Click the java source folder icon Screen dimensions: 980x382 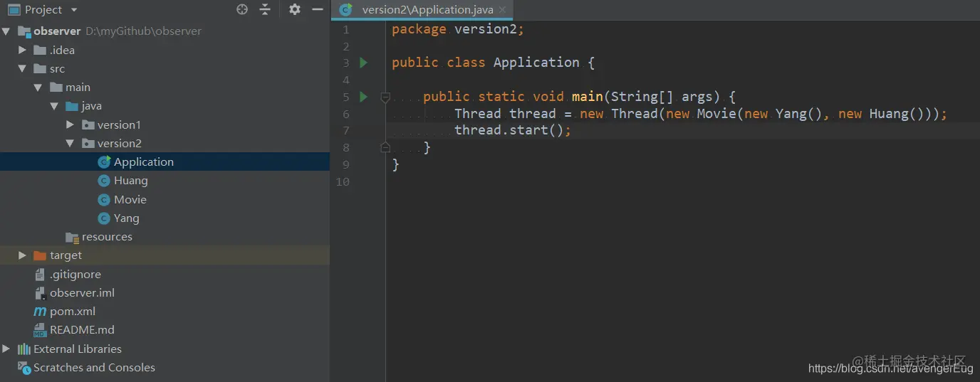tap(72, 106)
